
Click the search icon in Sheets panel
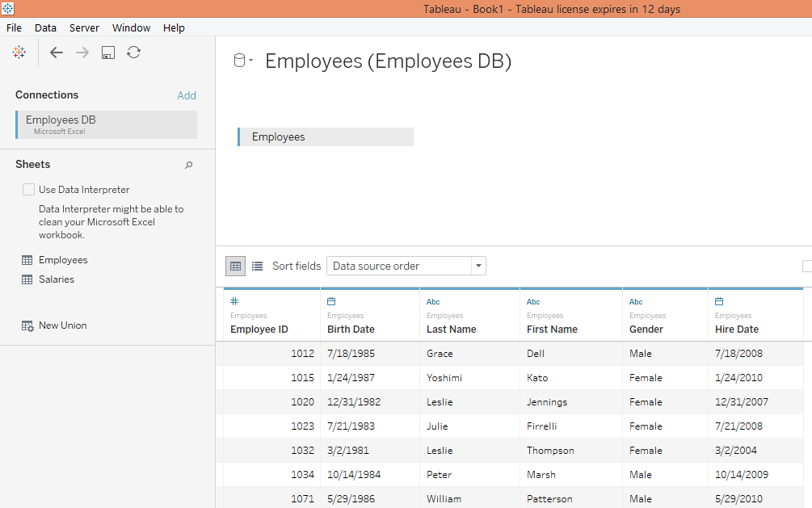[x=188, y=165]
